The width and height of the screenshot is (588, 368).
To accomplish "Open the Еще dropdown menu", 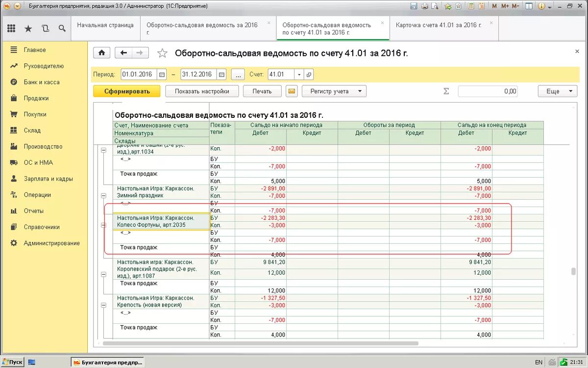I will point(558,91).
